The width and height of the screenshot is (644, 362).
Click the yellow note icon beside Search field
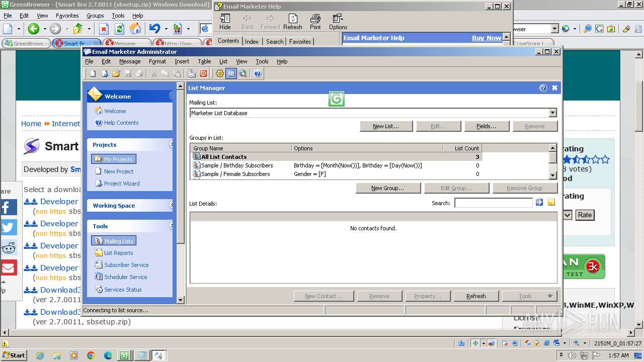pyautogui.click(x=551, y=202)
